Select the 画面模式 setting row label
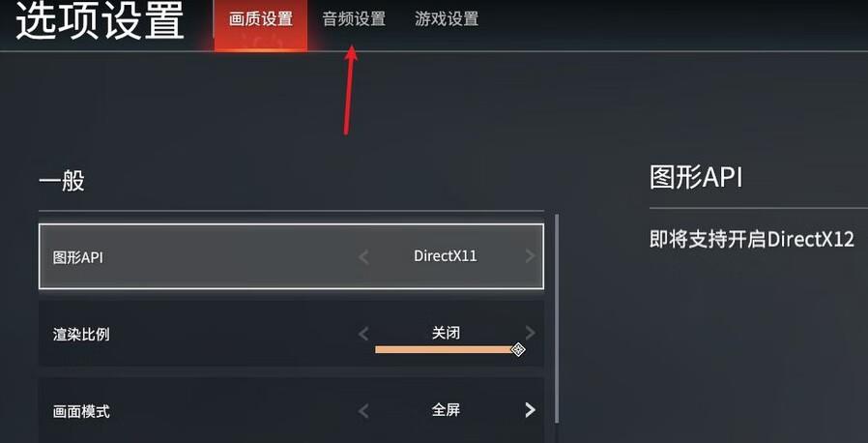 click(81, 411)
